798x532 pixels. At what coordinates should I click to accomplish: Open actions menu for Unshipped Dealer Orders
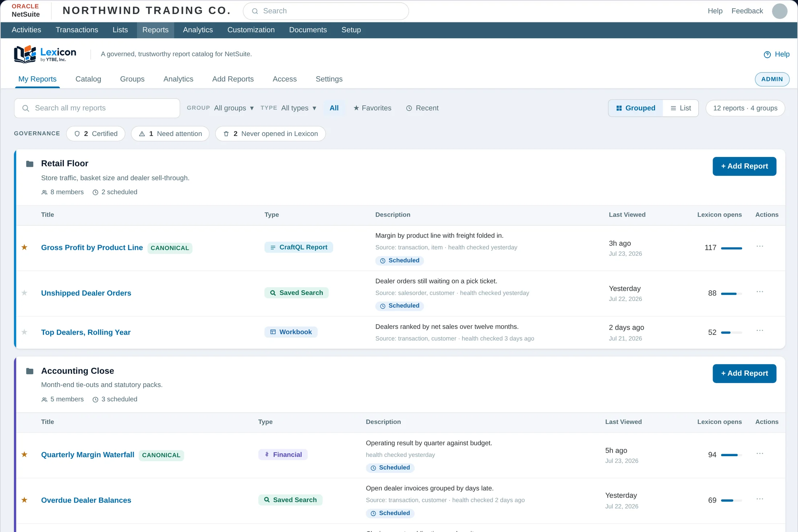coord(760,292)
